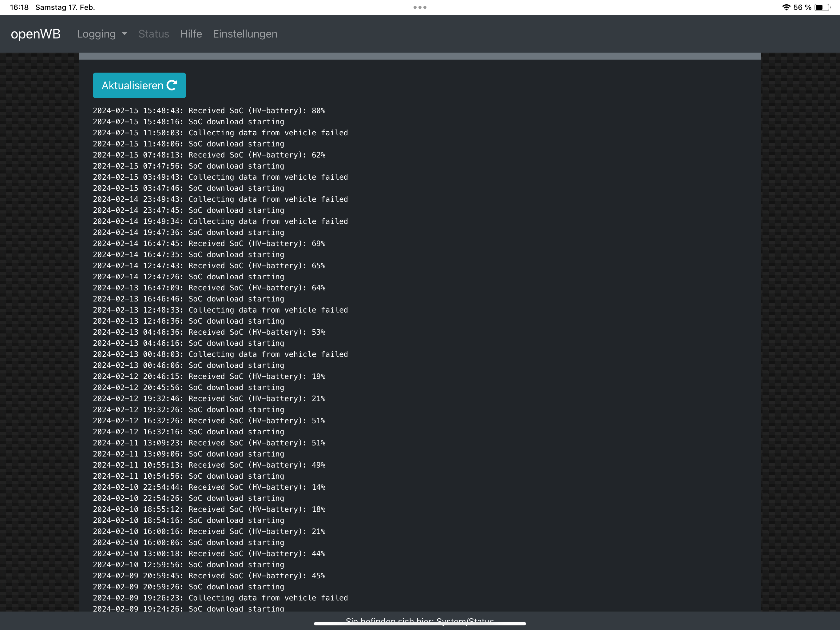Click the refresh arrow icon in Aktualisieren
Image resolution: width=840 pixels, height=630 pixels.
point(172,85)
